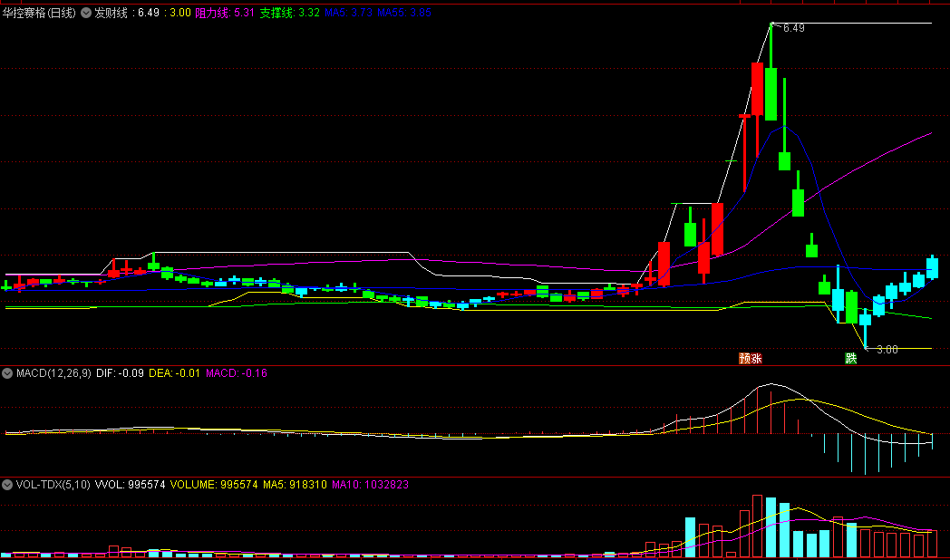Image resolution: width=950 pixels, height=560 pixels.
Task: Select the volume MA5: 918310 readout
Action: coord(295,485)
